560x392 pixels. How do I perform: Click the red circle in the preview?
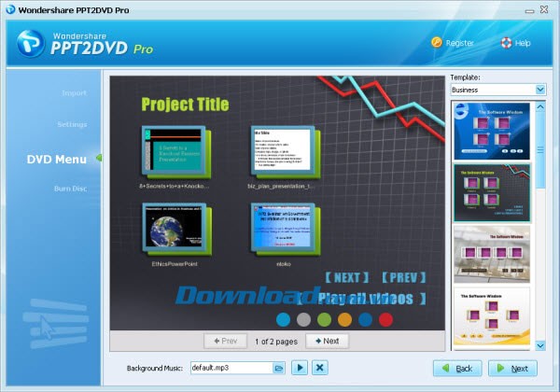(x=385, y=319)
